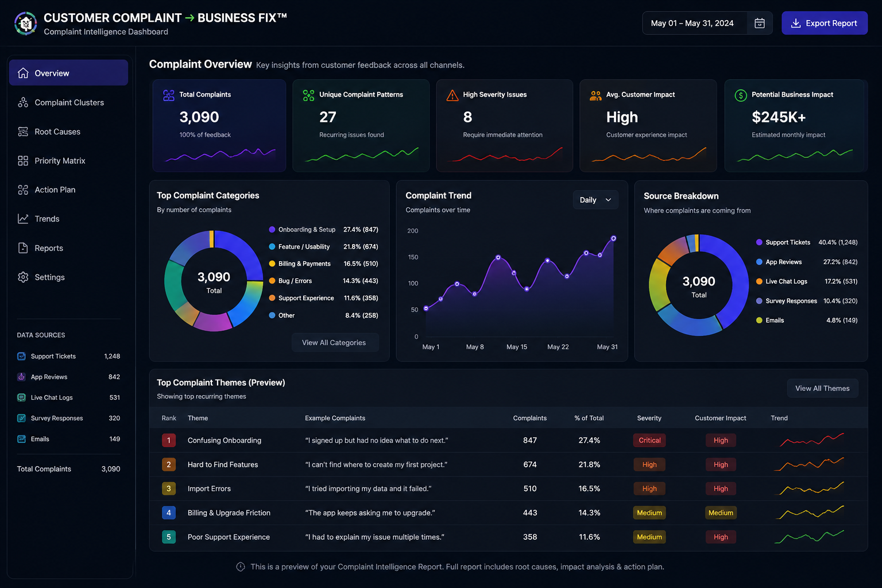This screenshot has height=588, width=882.
Task: Click the Settings gear icon
Action: [x=23, y=277]
